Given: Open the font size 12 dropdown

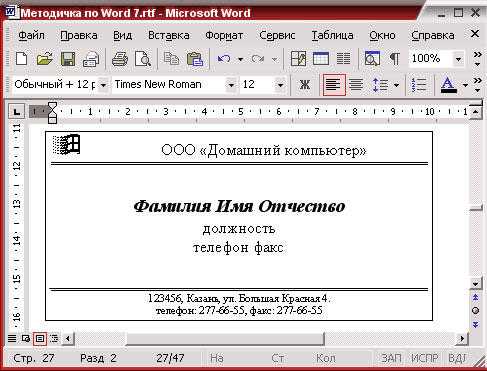Looking at the screenshot, I should (281, 85).
